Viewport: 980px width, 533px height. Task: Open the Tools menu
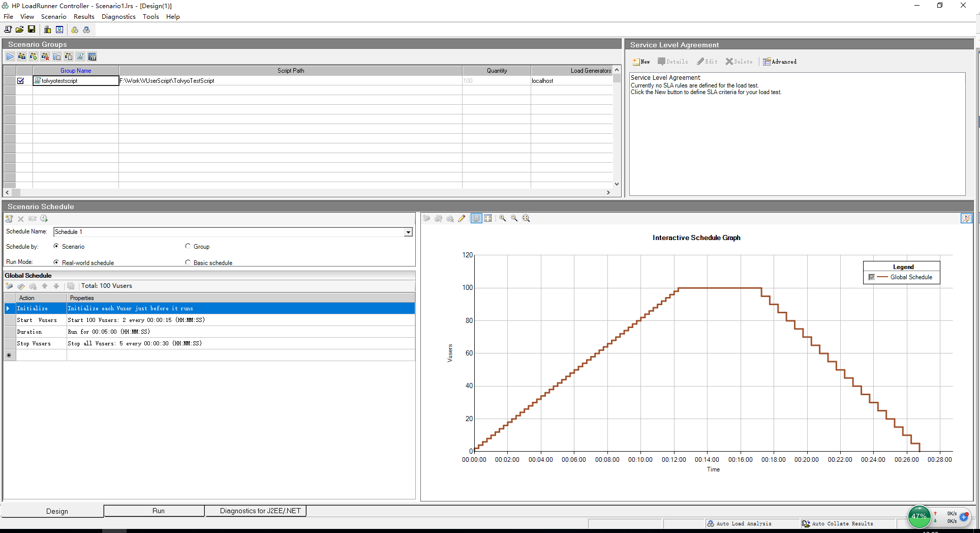click(x=151, y=16)
